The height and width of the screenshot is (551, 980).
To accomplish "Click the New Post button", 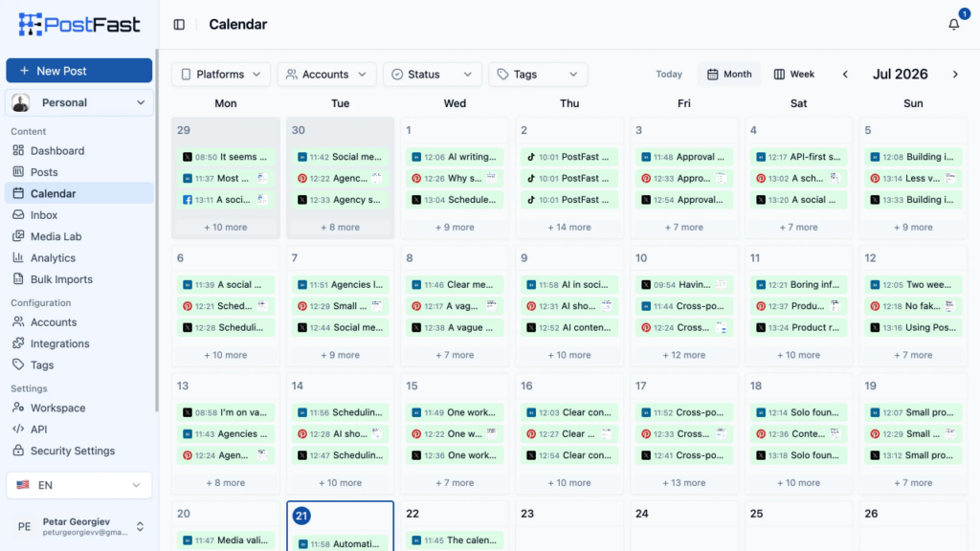I will [78, 71].
